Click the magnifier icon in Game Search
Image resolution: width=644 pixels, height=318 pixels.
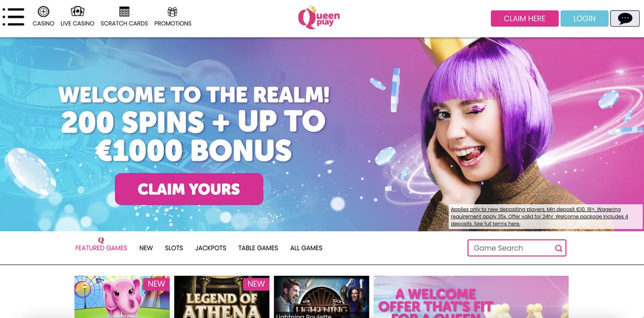(559, 248)
